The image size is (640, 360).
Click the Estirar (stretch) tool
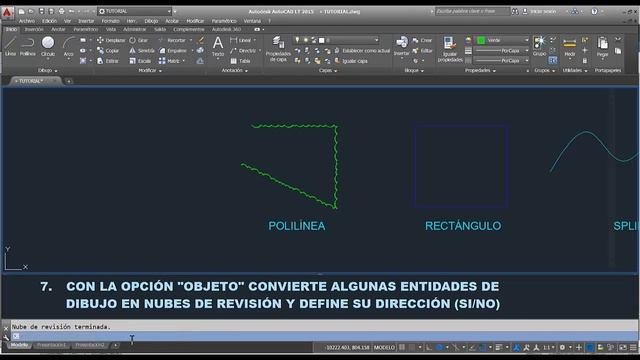click(x=108, y=61)
